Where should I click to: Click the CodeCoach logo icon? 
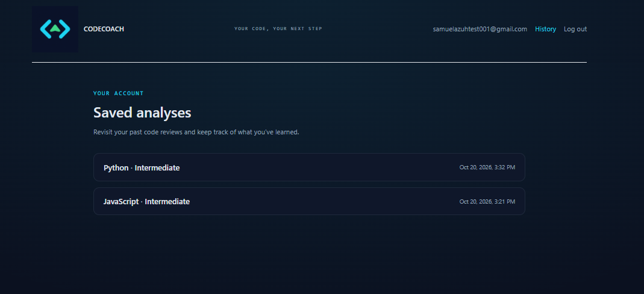[55, 29]
